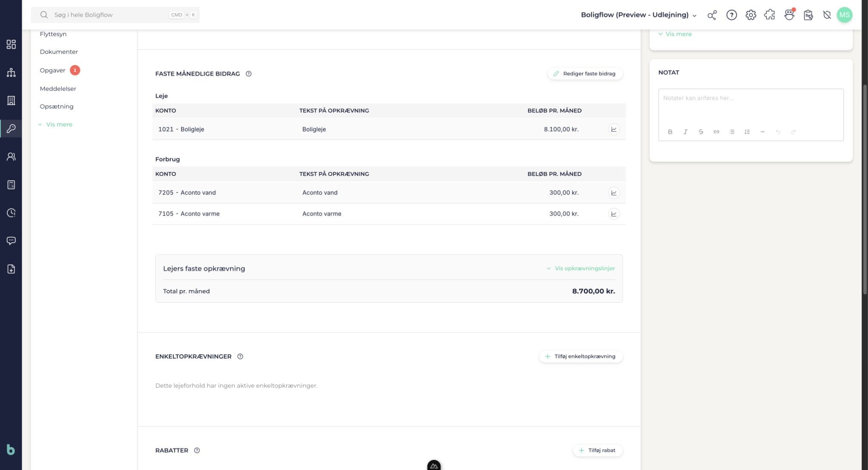
Task: Expand Vis mere in left navigation
Action: point(55,125)
